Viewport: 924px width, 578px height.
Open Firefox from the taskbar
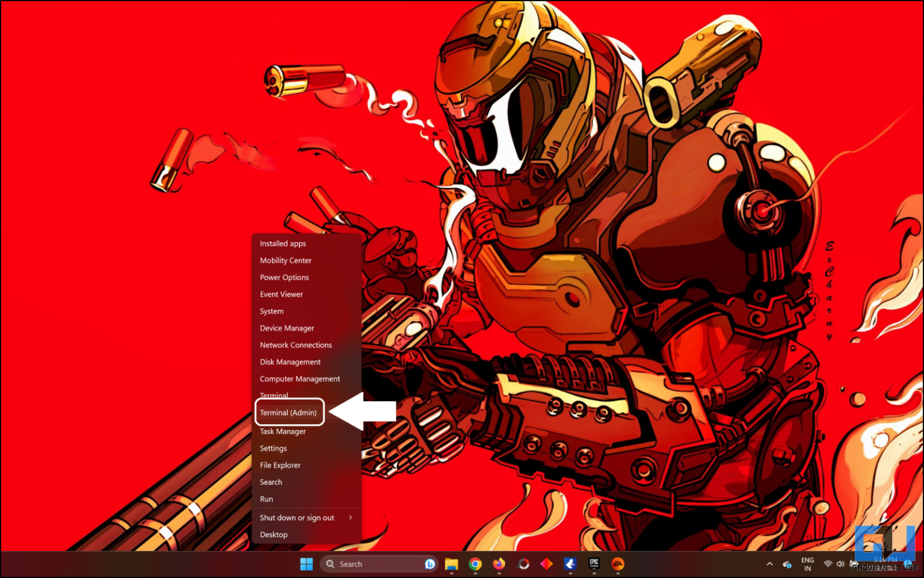click(x=499, y=564)
